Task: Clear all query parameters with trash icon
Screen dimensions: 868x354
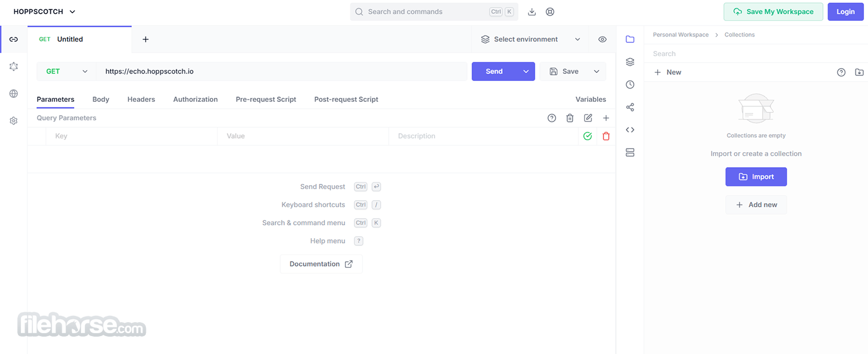Action: point(570,118)
